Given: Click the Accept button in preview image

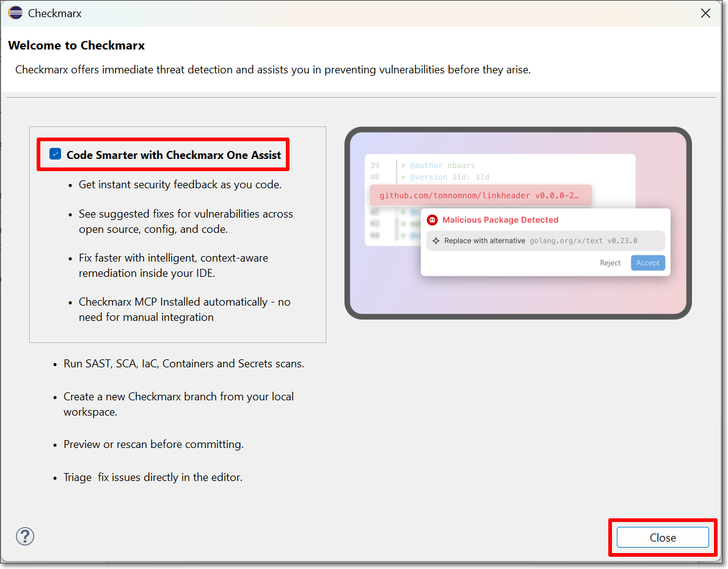Looking at the screenshot, I should pyautogui.click(x=647, y=262).
